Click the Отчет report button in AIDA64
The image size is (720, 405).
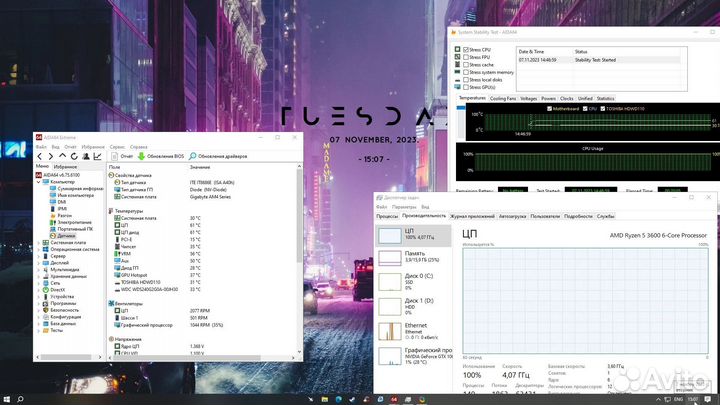(x=122, y=157)
